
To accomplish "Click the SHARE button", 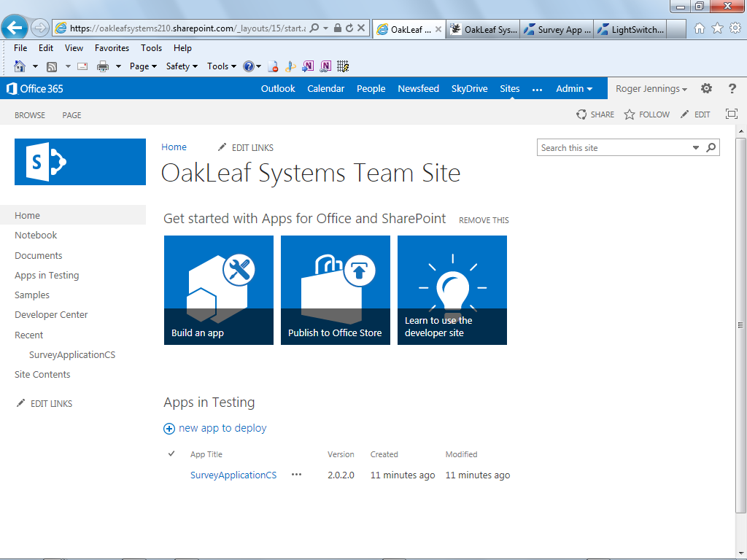I will point(595,114).
